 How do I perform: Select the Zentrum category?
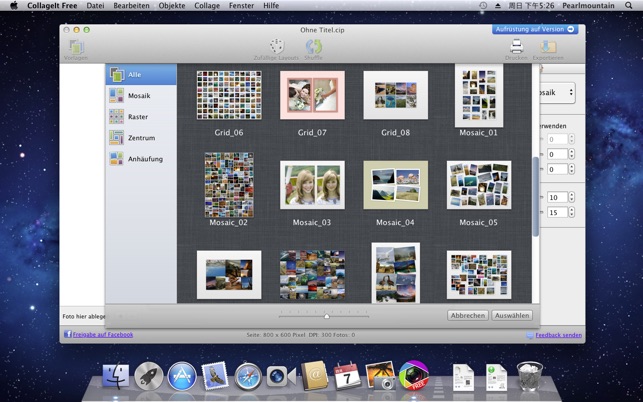tap(141, 138)
